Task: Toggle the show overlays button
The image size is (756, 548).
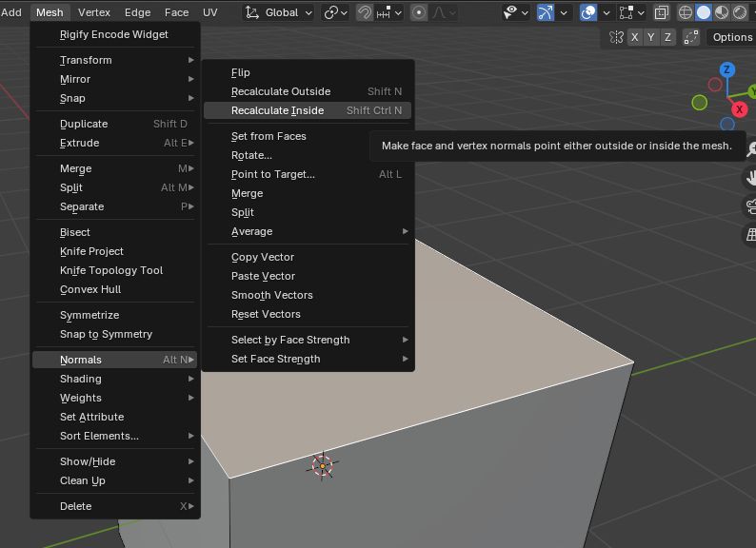Action: pyautogui.click(x=588, y=12)
